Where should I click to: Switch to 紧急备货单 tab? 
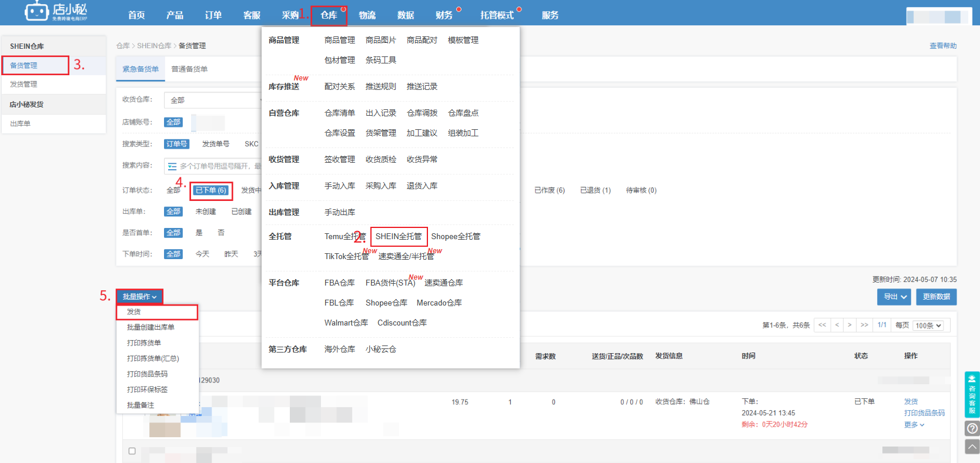pos(141,69)
